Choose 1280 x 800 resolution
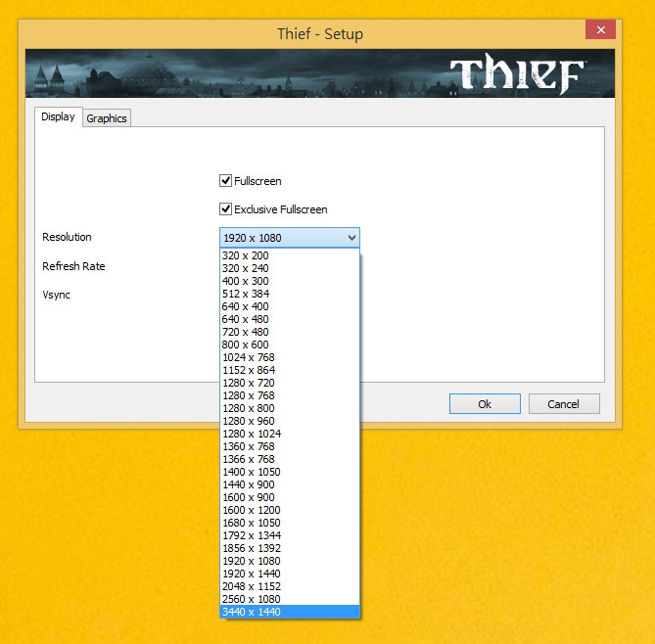This screenshot has width=655, height=644. pos(290,408)
